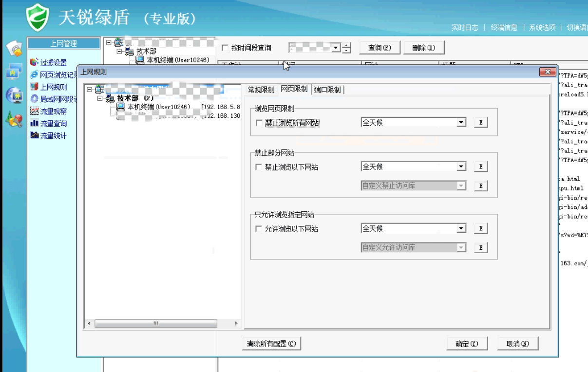
Task: Select 技术部 (2) in the dialog tree
Action: point(135,98)
